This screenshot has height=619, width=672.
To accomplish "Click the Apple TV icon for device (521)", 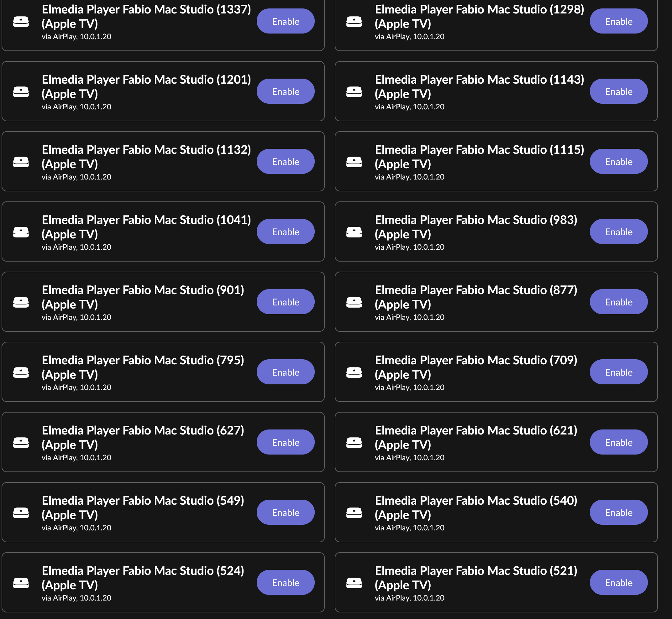I will coord(354,583).
